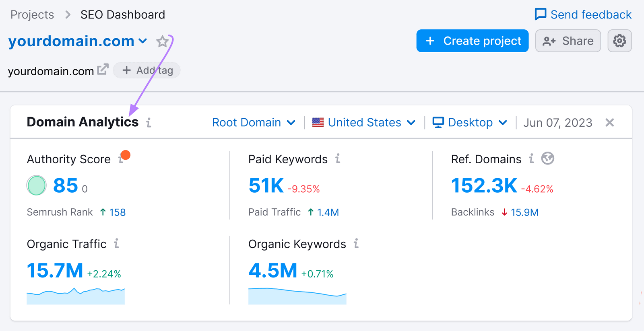Close the Domain Analytics widget
The image size is (644, 331).
click(x=609, y=123)
